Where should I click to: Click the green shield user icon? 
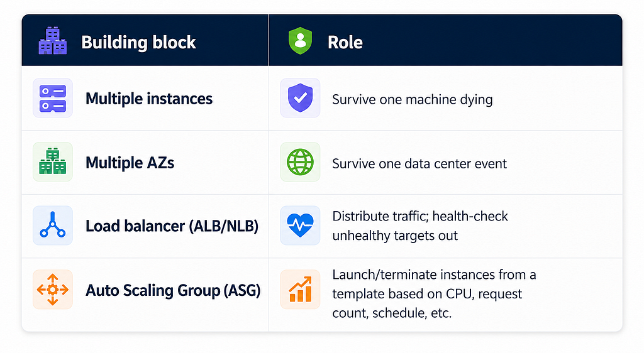click(300, 41)
